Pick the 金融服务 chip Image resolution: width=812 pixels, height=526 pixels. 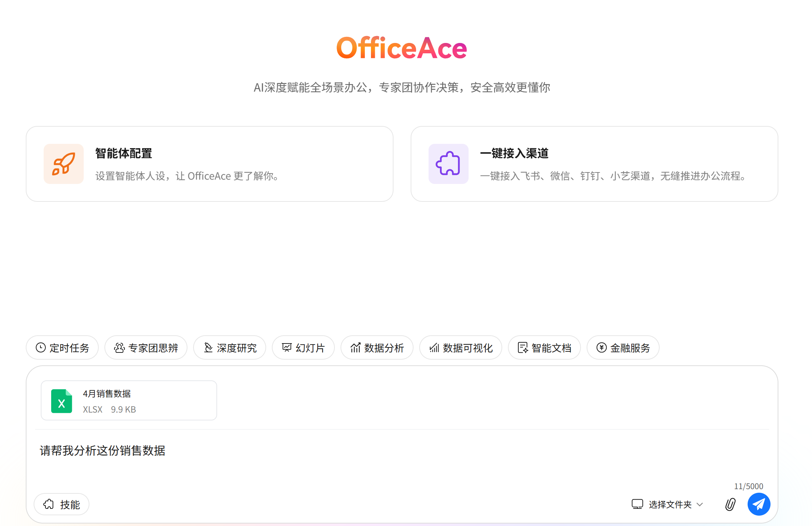click(x=623, y=347)
